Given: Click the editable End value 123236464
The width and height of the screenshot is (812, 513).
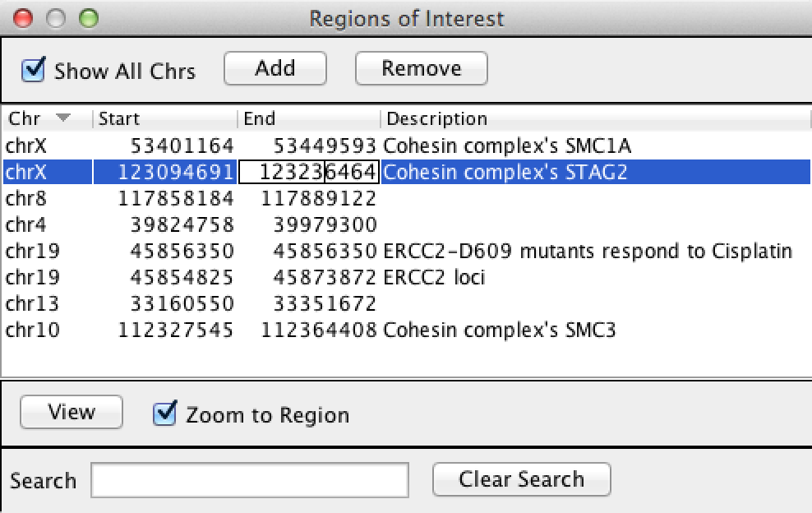Looking at the screenshot, I should [x=308, y=172].
